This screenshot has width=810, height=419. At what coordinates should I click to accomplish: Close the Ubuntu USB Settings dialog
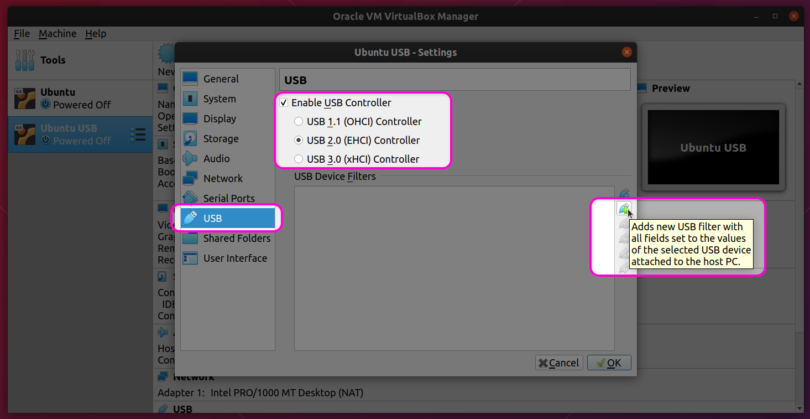pyautogui.click(x=627, y=52)
